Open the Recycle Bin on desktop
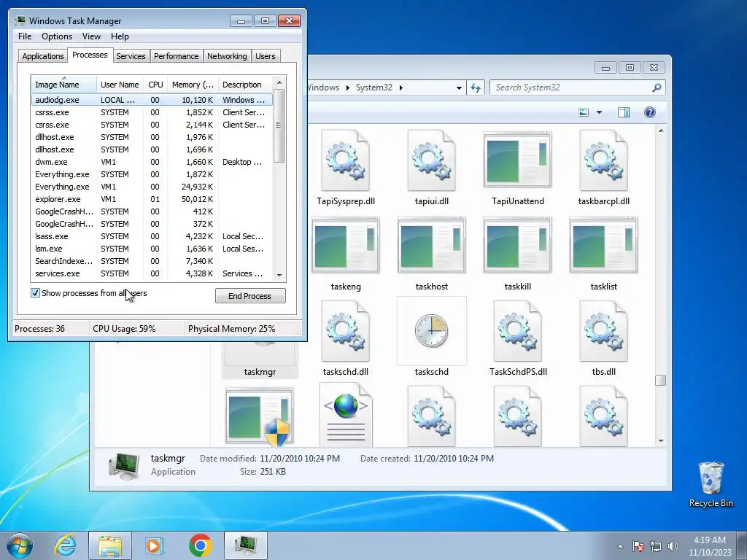This screenshot has height=560, width=747. (x=711, y=485)
